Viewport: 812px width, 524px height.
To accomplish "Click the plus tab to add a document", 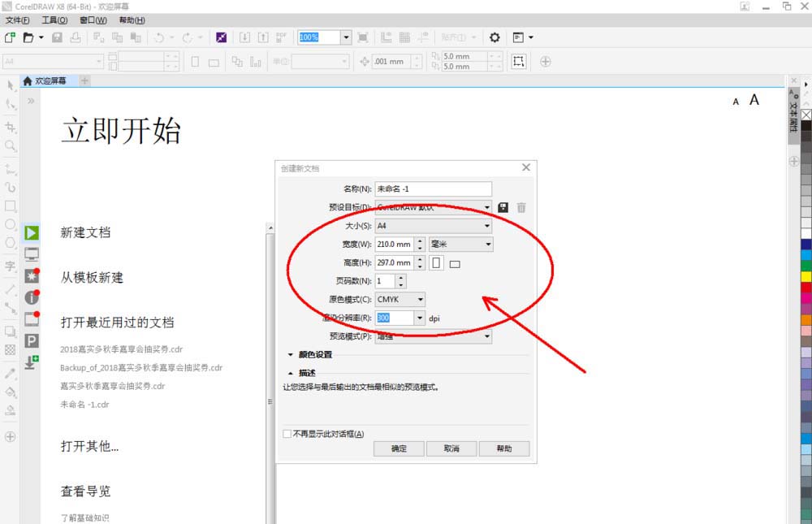I will pos(85,81).
